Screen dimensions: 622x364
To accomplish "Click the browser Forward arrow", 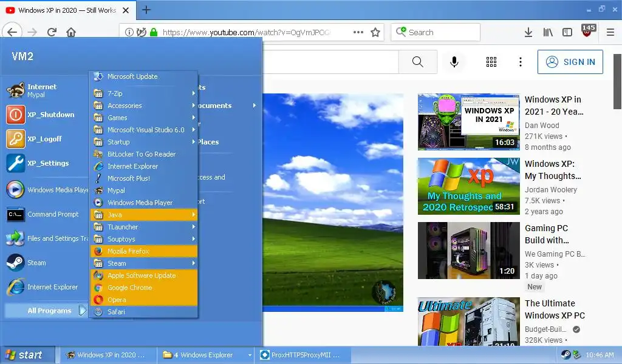I will tap(32, 32).
